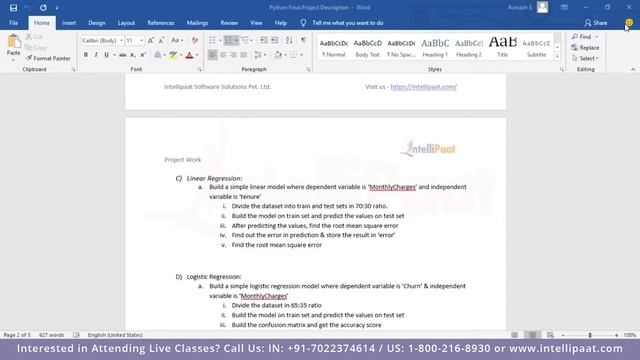The width and height of the screenshot is (640, 360).
Task: Apply the red font color
Action: (189, 55)
